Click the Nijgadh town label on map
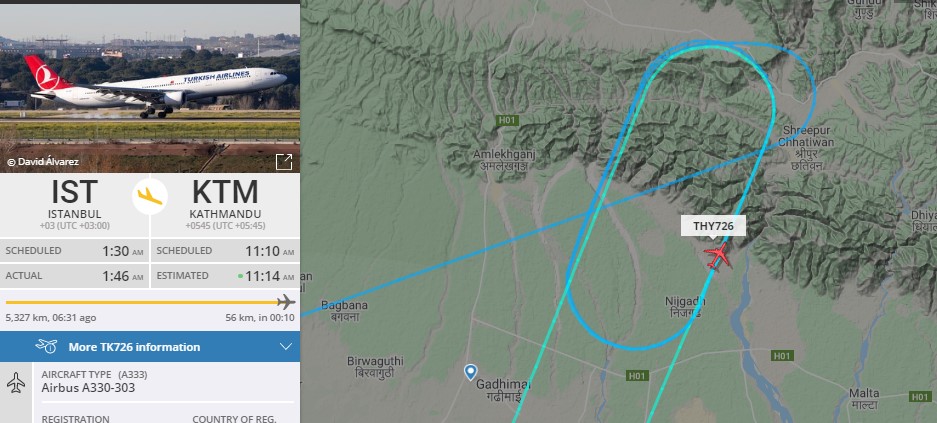 (x=685, y=306)
